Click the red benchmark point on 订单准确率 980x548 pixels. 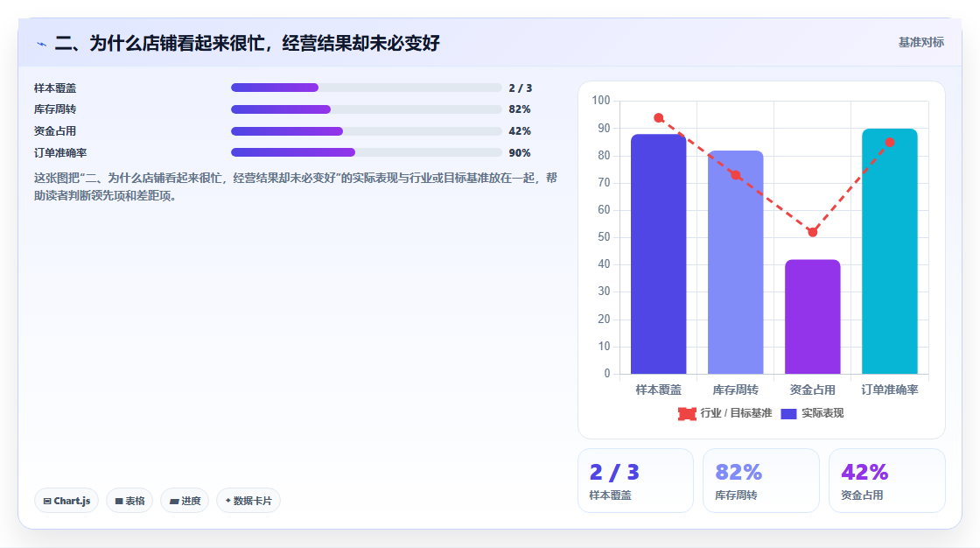[889, 142]
